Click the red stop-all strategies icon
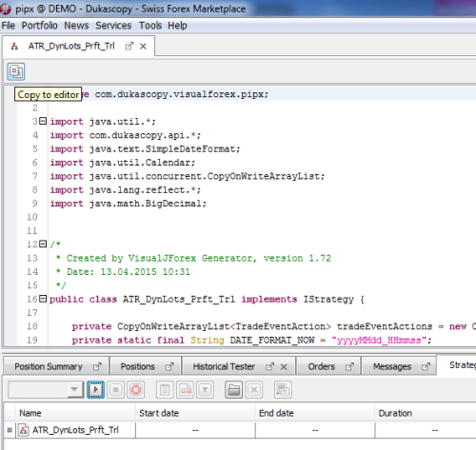 click(136, 389)
